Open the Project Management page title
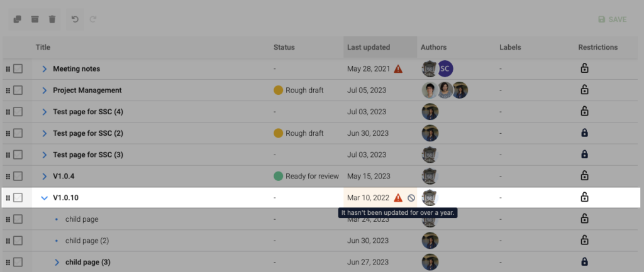644x272 pixels. 87,90
